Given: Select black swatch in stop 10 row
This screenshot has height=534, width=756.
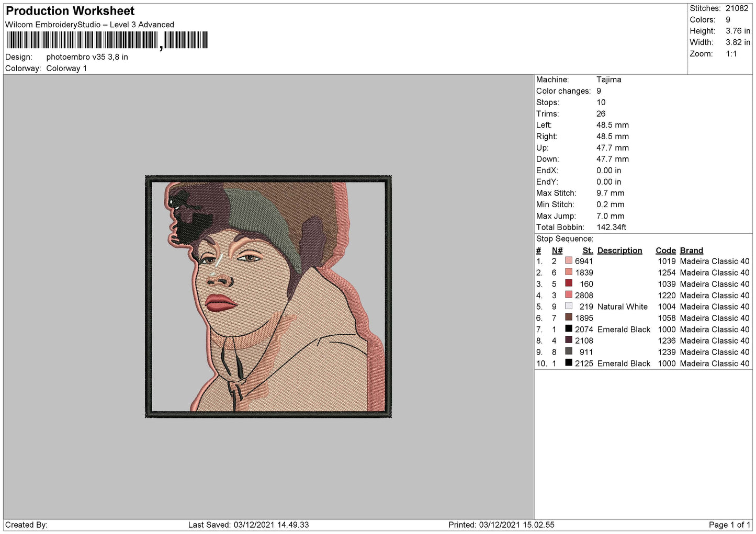Looking at the screenshot, I should pyautogui.click(x=569, y=363).
